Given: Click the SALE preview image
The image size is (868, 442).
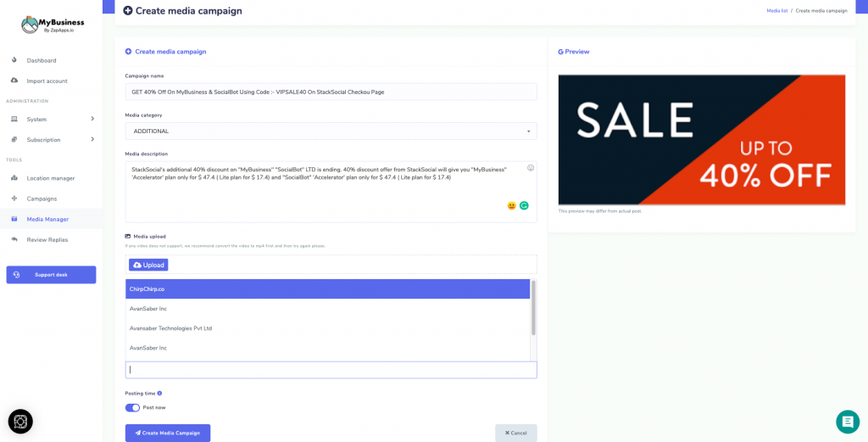Looking at the screenshot, I should [x=701, y=140].
